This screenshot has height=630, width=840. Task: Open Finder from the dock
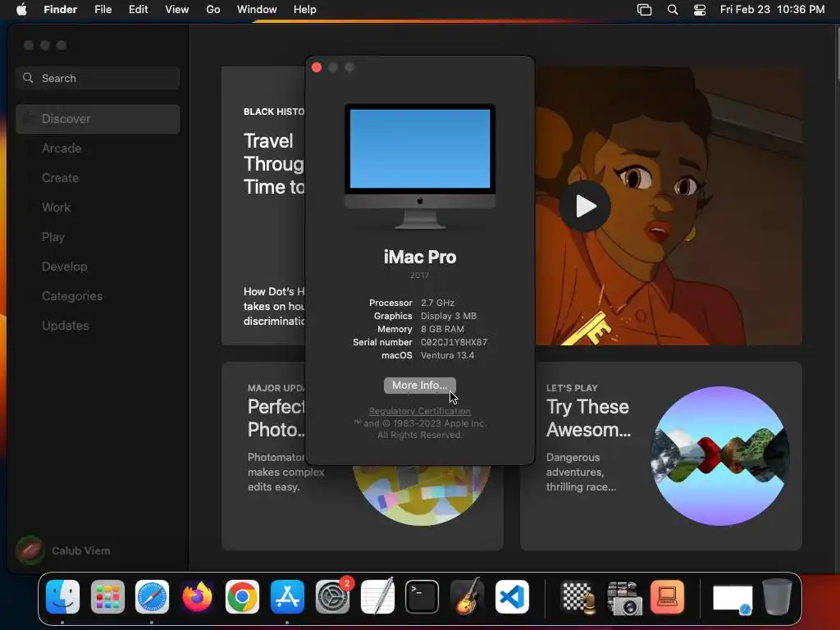tap(62, 597)
